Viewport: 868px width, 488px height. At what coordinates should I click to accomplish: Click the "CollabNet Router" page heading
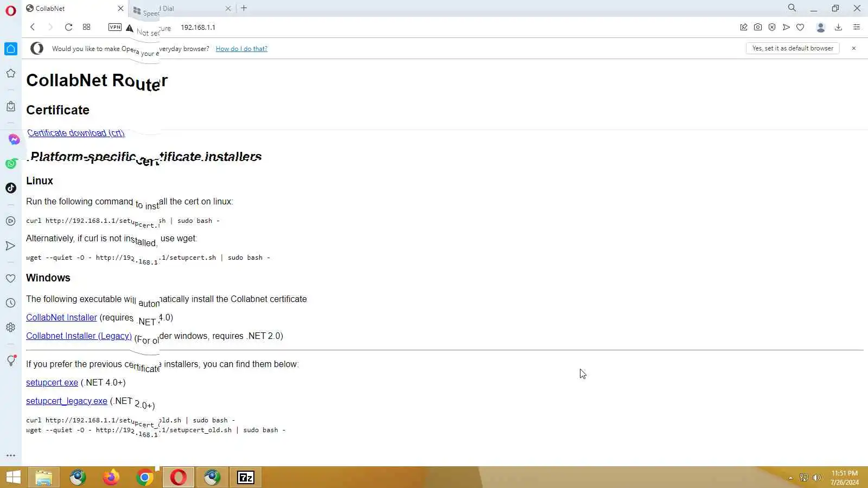97,81
